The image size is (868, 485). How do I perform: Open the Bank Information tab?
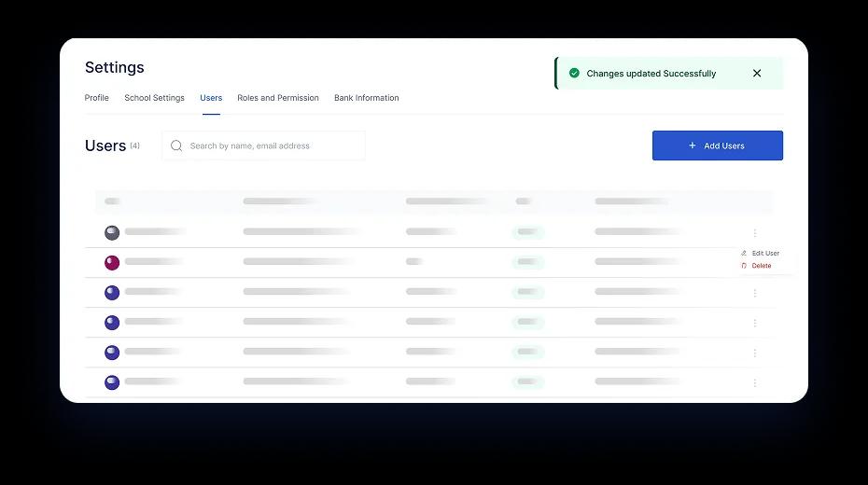coord(366,98)
